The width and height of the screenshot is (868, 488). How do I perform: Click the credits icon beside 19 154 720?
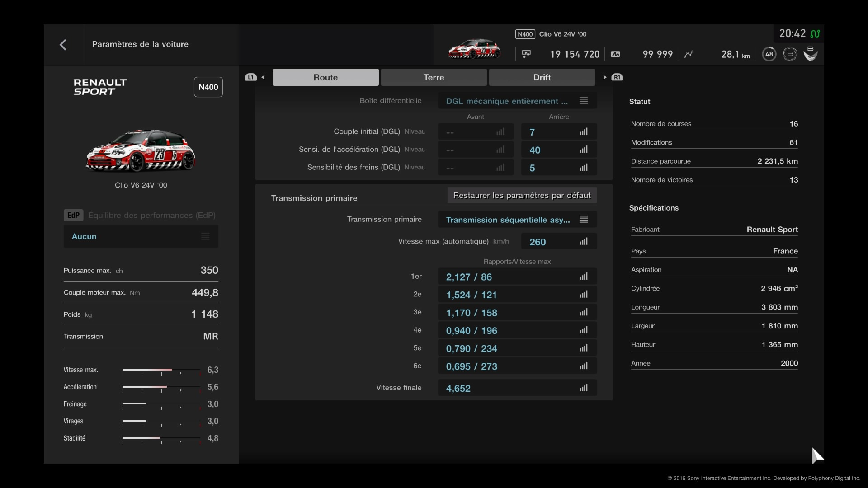(526, 54)
